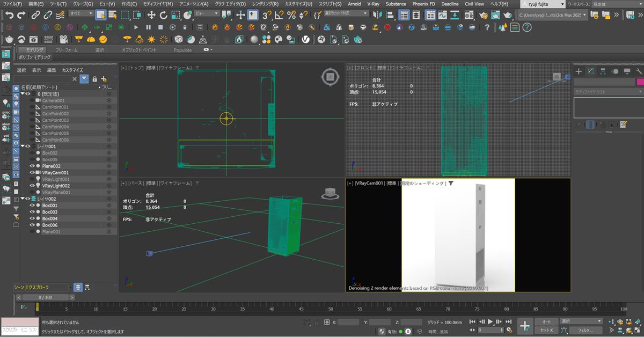Viewport: 644px width, 337px height.
Task: Toggle visibility eye of Box006
Action: pos(32,225)
